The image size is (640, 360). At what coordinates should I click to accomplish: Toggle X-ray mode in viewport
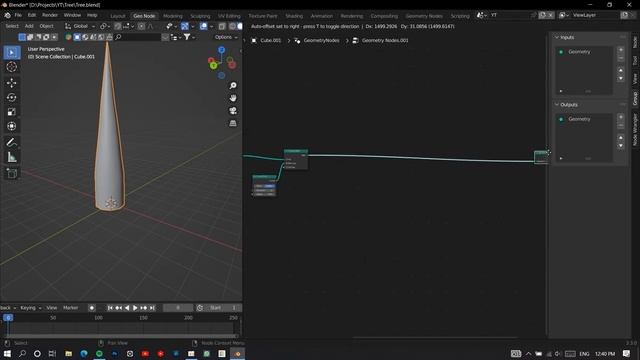coord(222,26)
